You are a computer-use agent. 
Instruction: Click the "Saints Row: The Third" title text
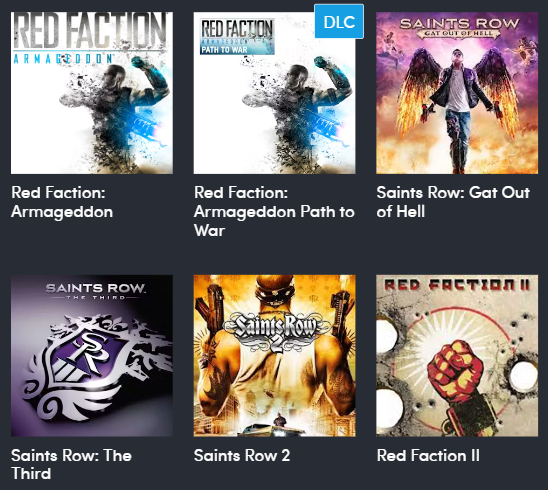click(x=71, y=465)
